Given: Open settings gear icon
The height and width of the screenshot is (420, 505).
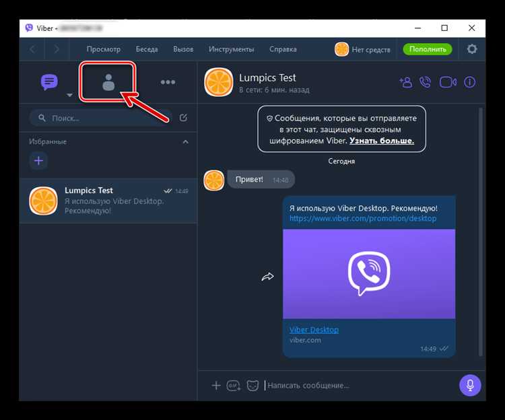Looking at the screenshot, I should click(472, 49).
